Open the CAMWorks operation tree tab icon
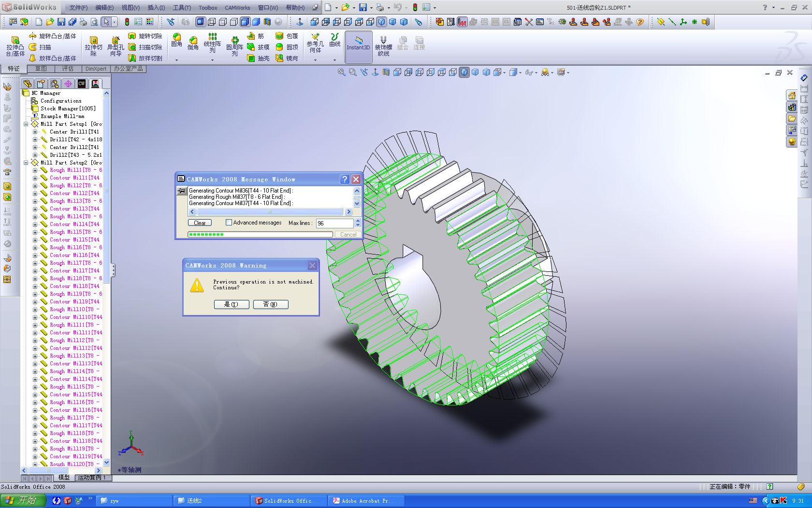 (95, 84)
